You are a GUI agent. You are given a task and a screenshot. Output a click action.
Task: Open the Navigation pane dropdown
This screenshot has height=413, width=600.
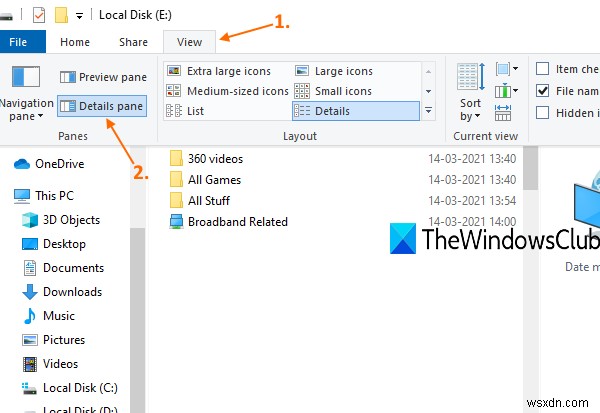click(x=26, y=93)
